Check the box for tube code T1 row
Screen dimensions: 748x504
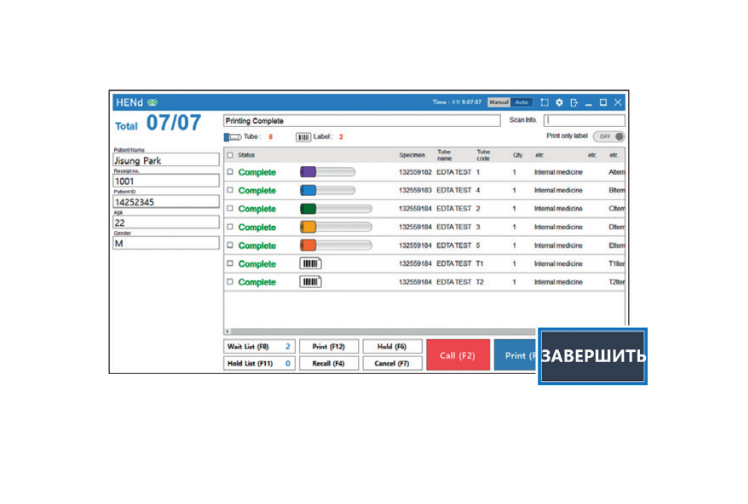[230, 263]
